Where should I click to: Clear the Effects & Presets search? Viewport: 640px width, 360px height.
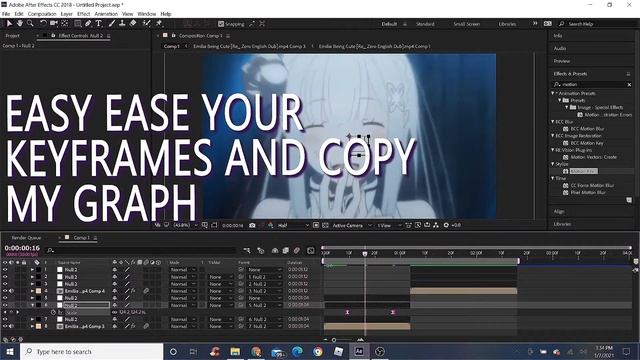point(629,84)
